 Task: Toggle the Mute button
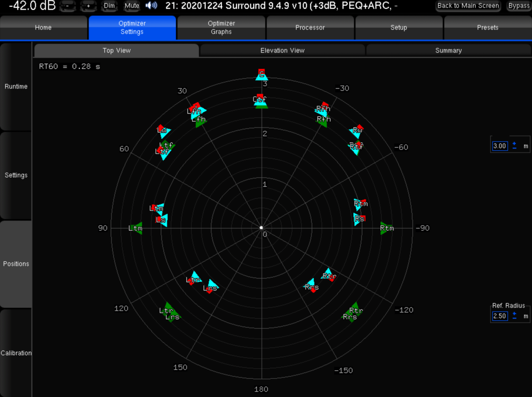[x=132, y=6]
